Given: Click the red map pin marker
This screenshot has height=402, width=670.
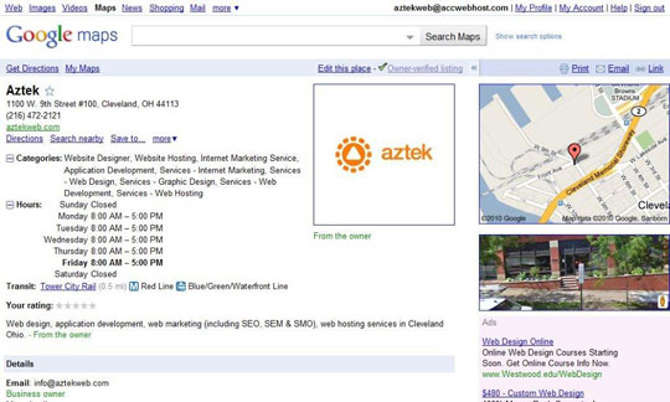Looking at the screenshot, I should (x=574, y=153).
